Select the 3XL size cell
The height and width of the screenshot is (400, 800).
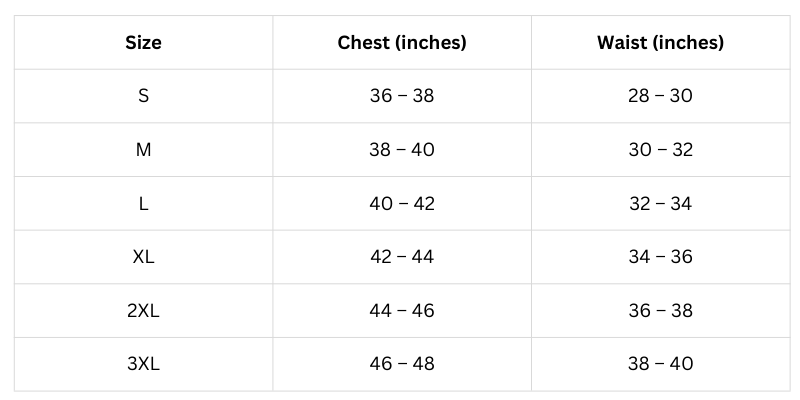pos(143,364)
